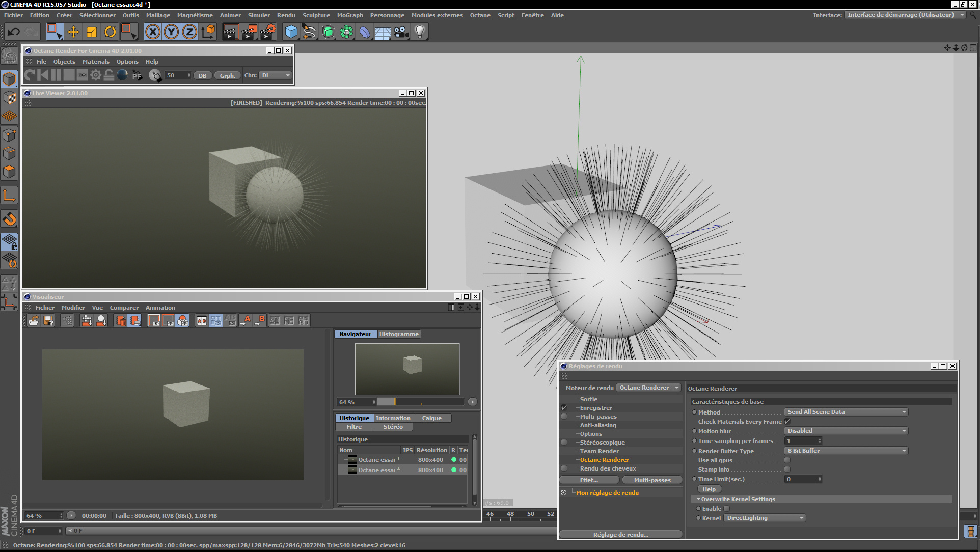This screenshot has width=980, height=552.
Task: Select the Move tool in the top toolbar
Action: click(x=73, y=32)
